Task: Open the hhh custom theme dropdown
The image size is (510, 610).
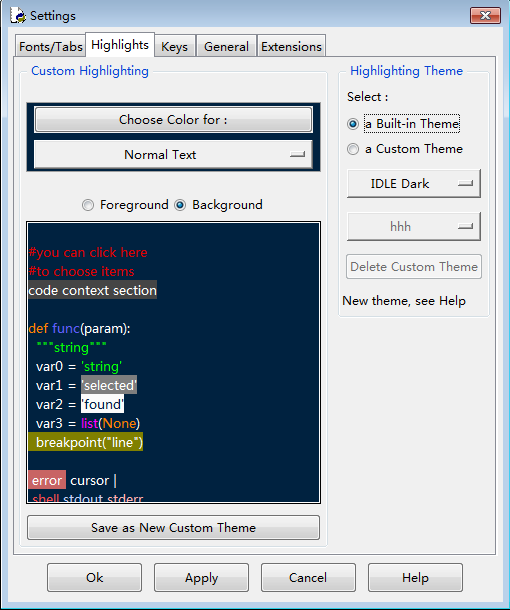Action: click(414, 227)
